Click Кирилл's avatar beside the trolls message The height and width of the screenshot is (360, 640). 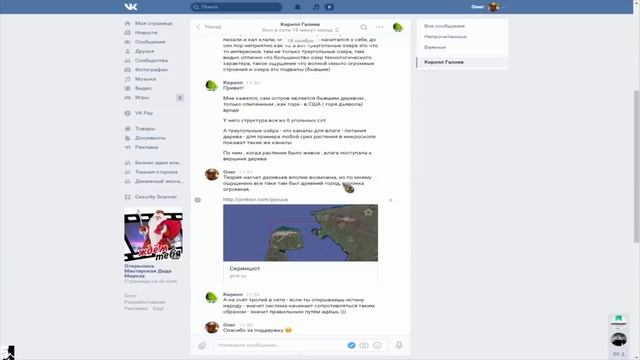(x=211, y=298)
